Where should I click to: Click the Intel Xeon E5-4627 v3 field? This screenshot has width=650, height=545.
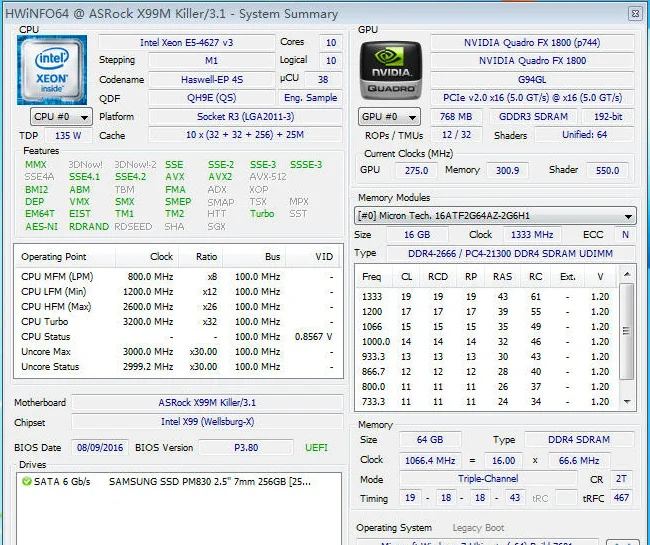click(187, 42)
